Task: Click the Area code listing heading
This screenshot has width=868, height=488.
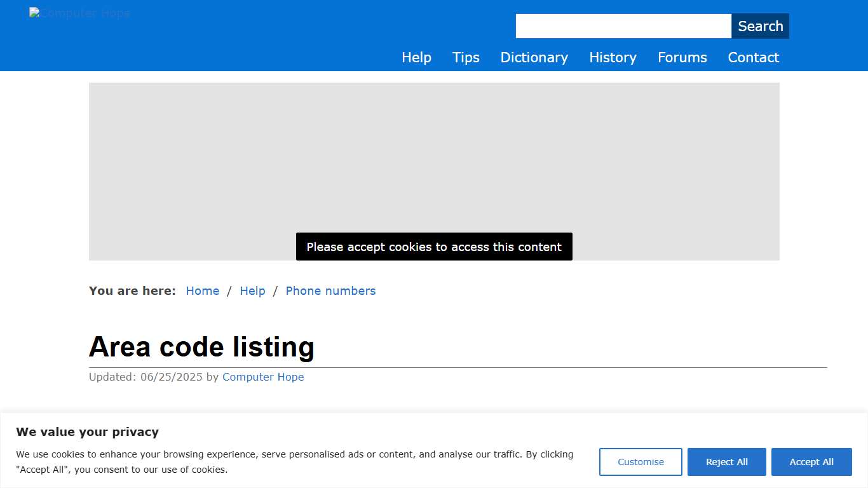Action: tap(201, 347)
